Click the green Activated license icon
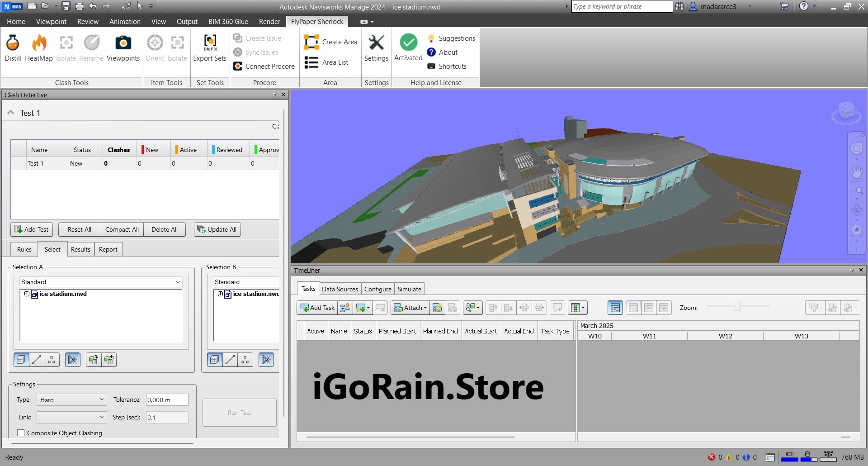 coord(408,43)
